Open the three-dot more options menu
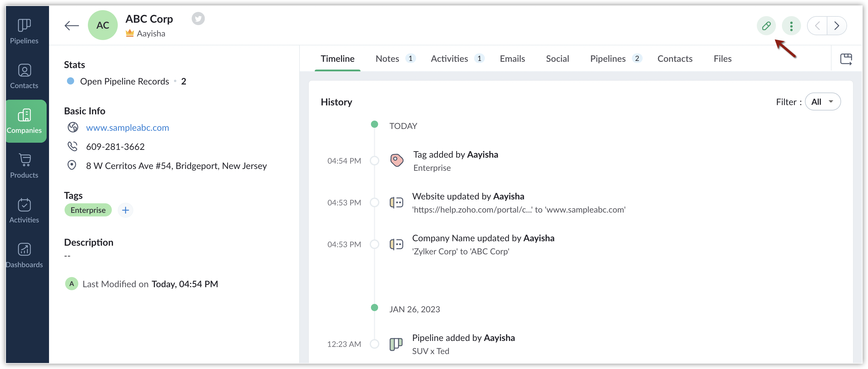The height and width of the screenshot is (369, 868). pyautogui.click(x=791, y=26)
